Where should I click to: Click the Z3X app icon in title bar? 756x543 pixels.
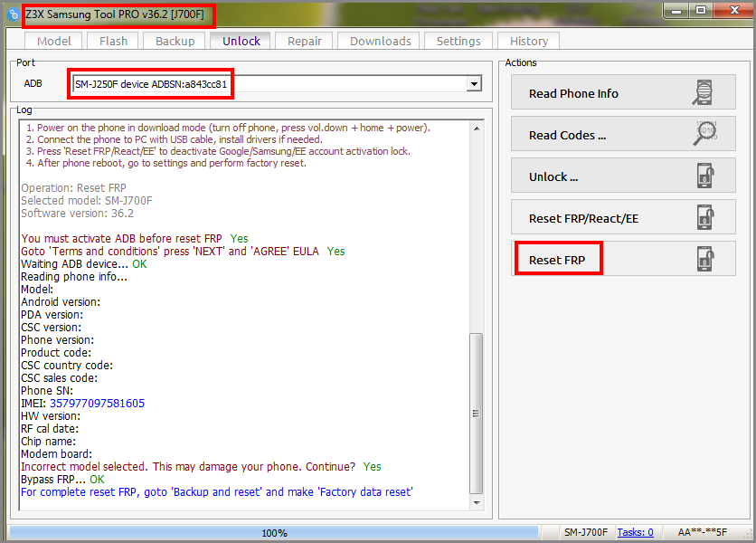point(13,14)
